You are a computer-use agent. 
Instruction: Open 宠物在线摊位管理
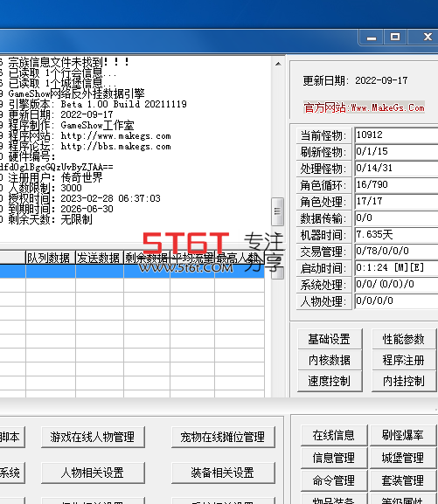(223, 437)
